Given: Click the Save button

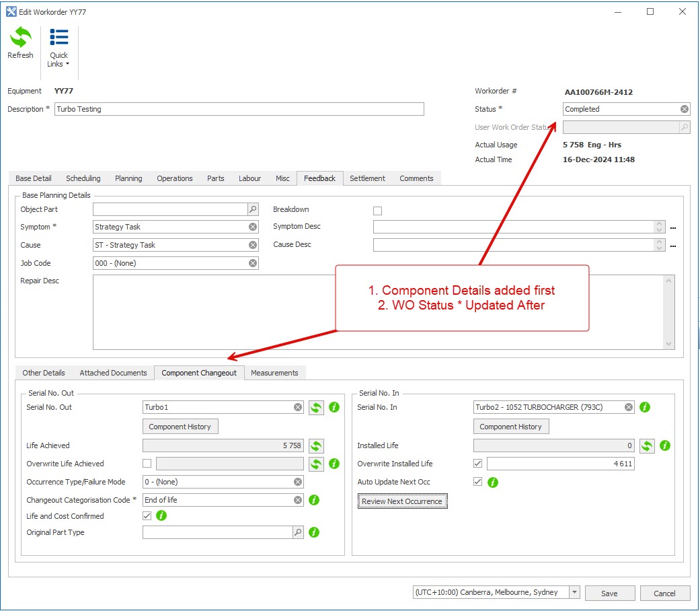Looking at the screenshot, I should (609, 593).
